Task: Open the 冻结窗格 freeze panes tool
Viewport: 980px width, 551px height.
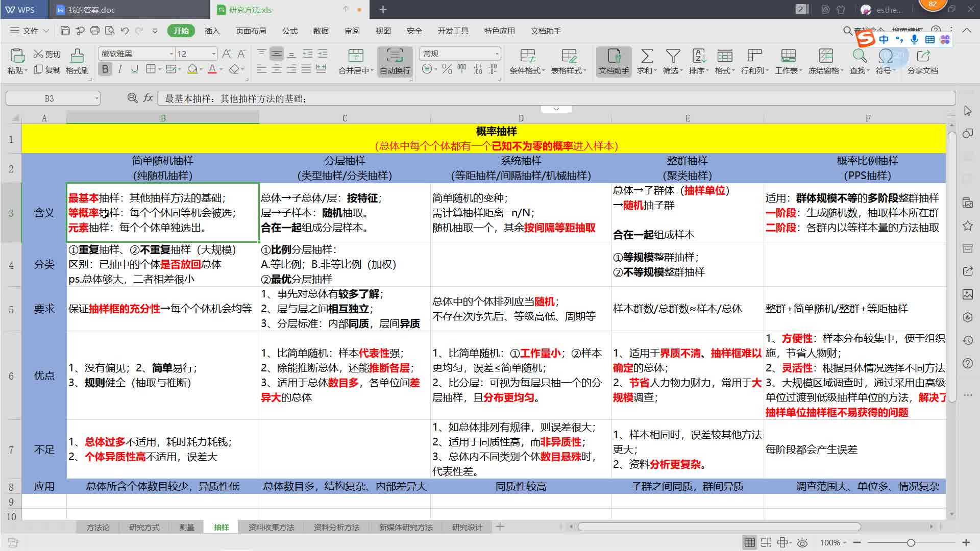Action: (x=825, y=60)
